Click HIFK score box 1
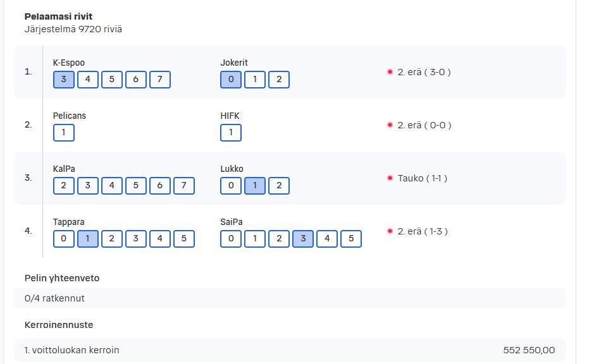594x364 pixels. coord(231,133)
